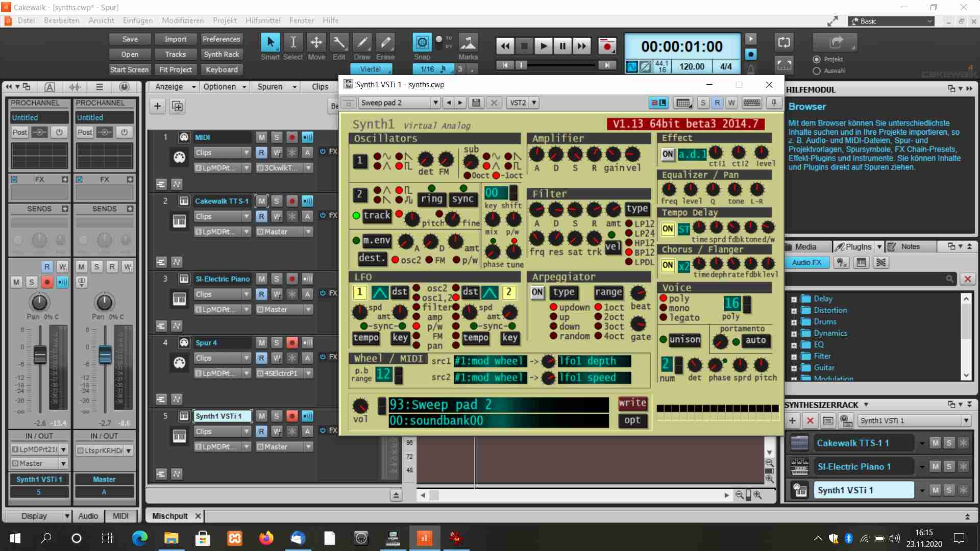Click the write button in Synth1
The image size is (980, 551).
[632, 403]
